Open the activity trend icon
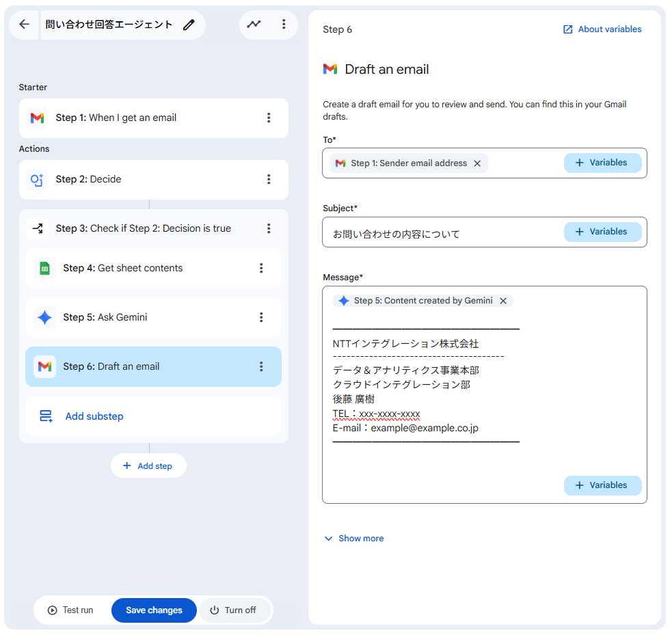Image resolution: width=672 pixels, height=635 pixels. [254, 25]
